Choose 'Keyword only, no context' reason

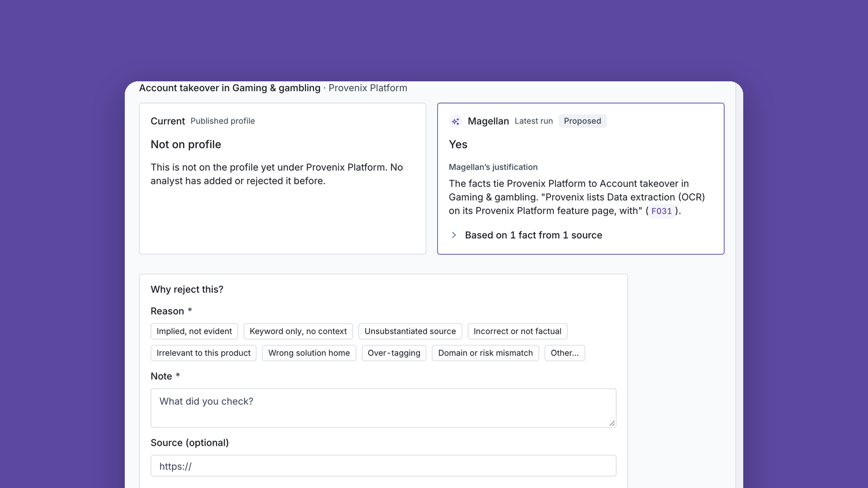pos(298,331)
